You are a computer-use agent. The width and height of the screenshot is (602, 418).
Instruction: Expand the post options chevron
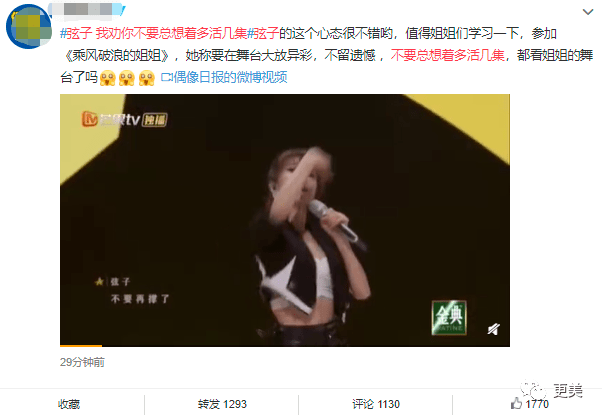pyautogui.click(x=587, y=12)
